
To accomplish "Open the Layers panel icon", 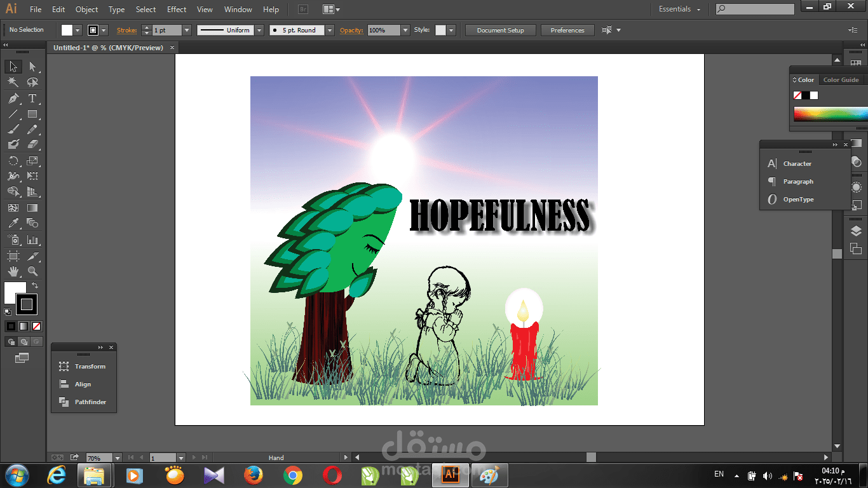I will point(856,231).
